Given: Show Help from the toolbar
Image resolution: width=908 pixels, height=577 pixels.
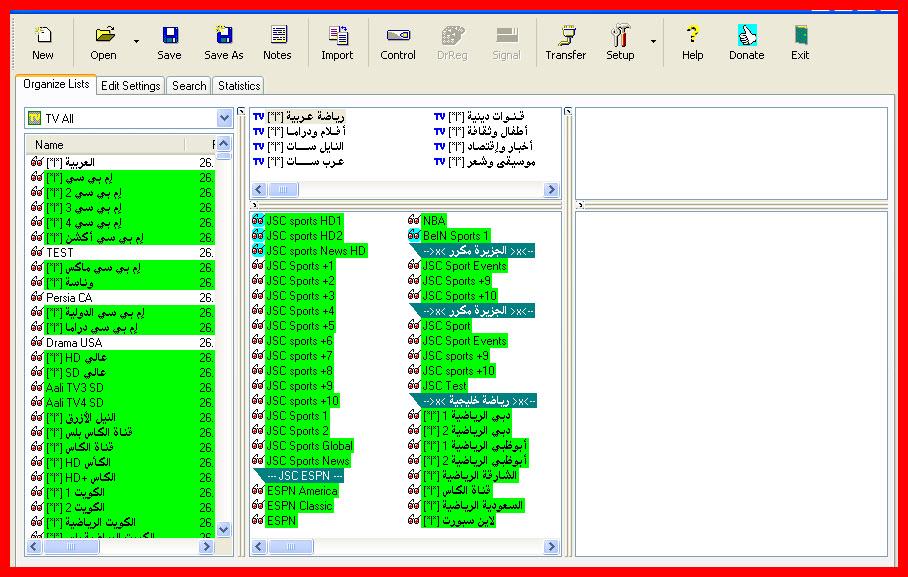Looking at the screenshot, I should [x=692, y=43].
